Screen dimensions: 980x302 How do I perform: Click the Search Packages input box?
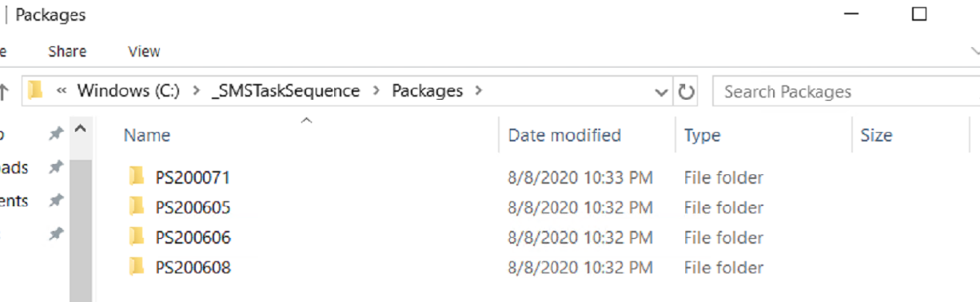tap(844, 92)
